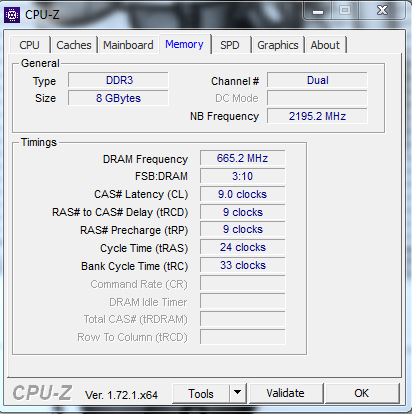Click the empty Row To Column field
Viewport: 412px width, 414px height.
coord(243,337)
